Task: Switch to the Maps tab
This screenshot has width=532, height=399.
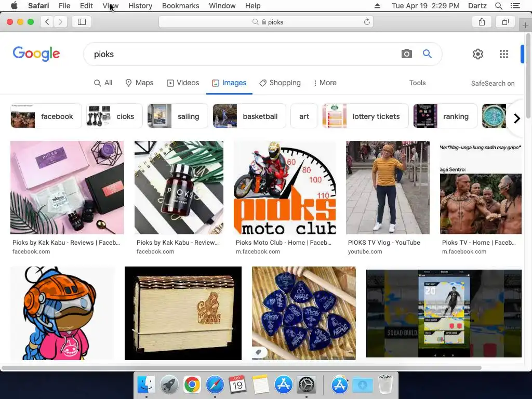Action: (139, 83)
